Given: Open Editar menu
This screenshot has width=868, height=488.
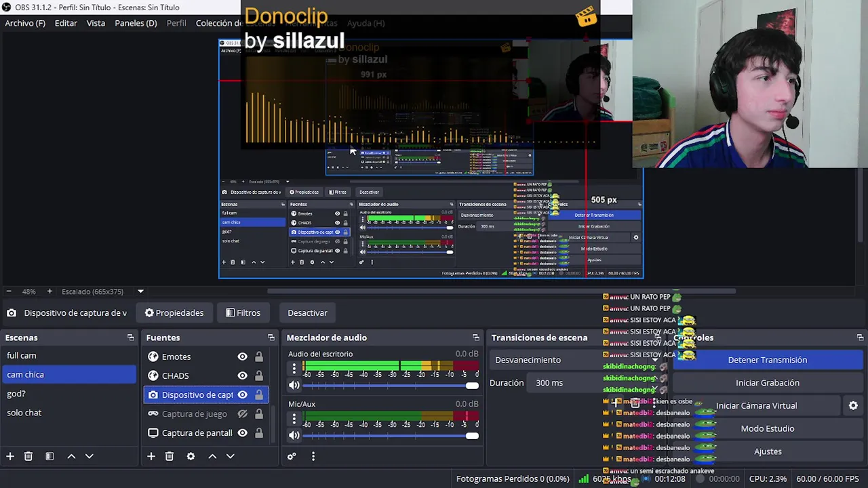Looking at the screenshot, I should 66,23.
